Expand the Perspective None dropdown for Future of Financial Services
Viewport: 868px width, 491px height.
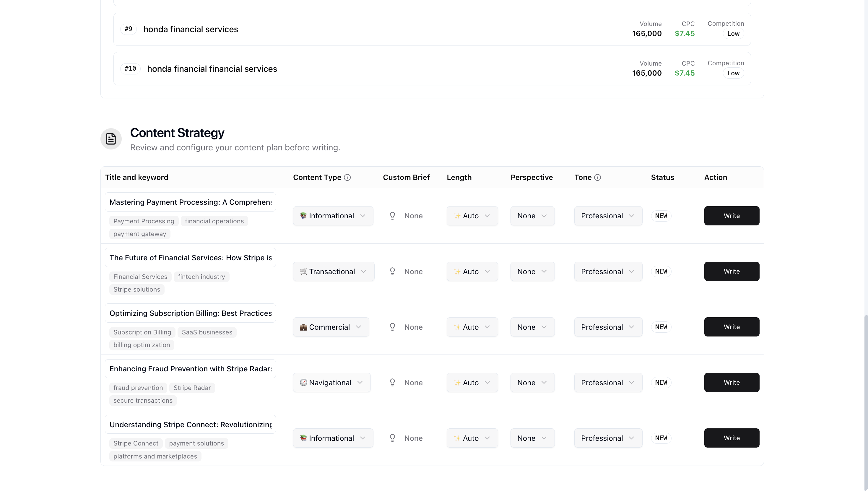[532, 271]
